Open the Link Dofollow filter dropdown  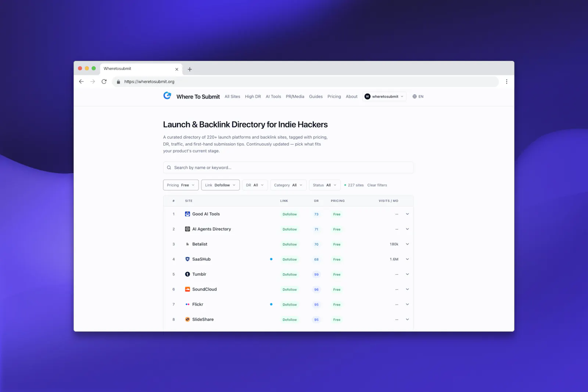(220, 185)
